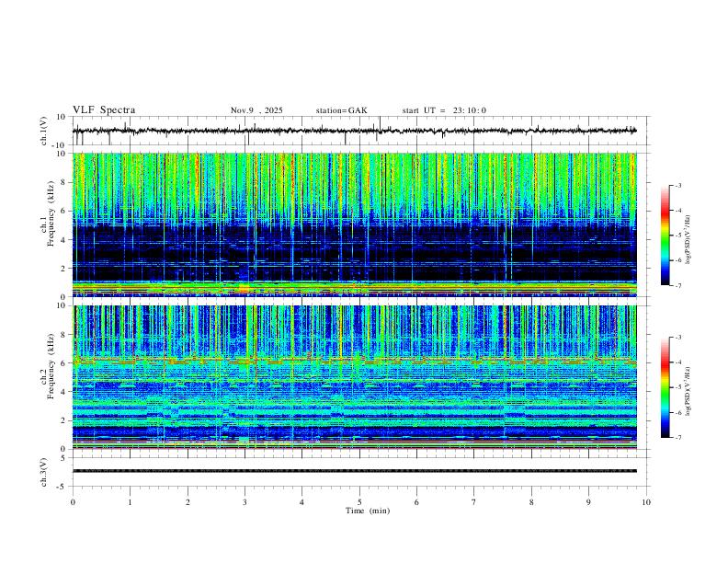The image size is (728, 563).
Task: Click the lower color scale bar for ch.2
Action: 665,387
